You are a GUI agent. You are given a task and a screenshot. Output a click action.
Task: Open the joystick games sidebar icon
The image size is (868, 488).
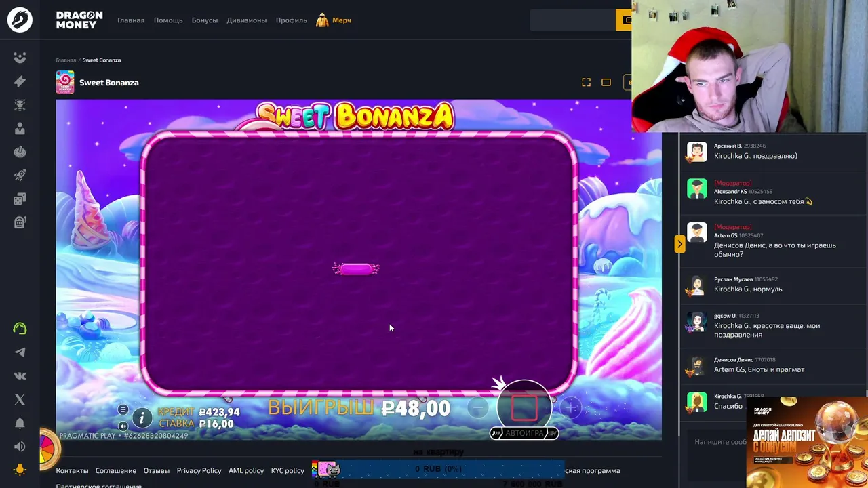(x=20, y=152)
